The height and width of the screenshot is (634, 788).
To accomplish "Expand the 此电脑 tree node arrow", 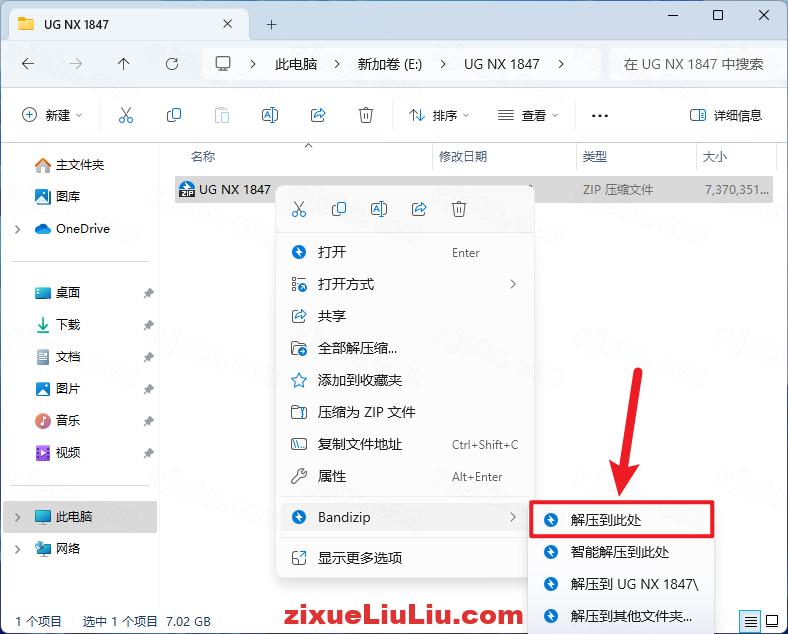I will click(x=18, y=517).
